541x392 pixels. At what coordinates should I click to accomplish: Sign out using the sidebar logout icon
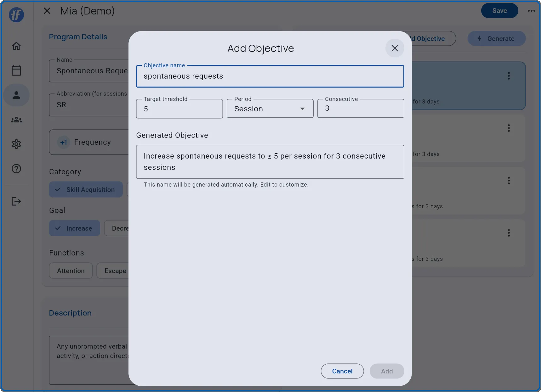coord(16,201)
